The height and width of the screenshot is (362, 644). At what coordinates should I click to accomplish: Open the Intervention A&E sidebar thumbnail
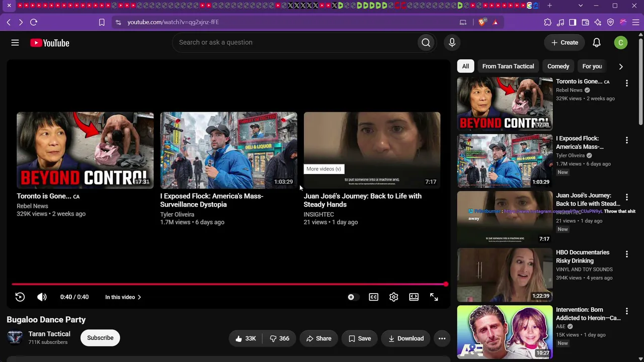pos(505,332)
